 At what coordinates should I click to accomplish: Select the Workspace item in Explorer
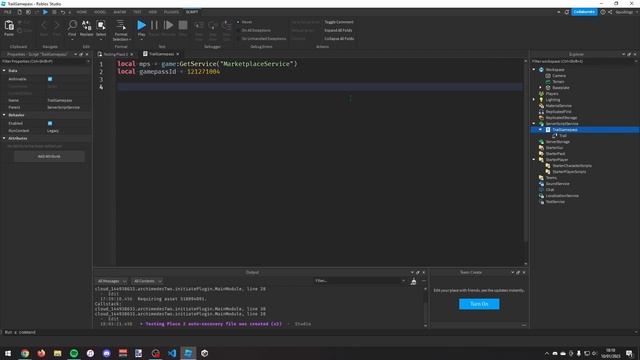pos(555,70)
